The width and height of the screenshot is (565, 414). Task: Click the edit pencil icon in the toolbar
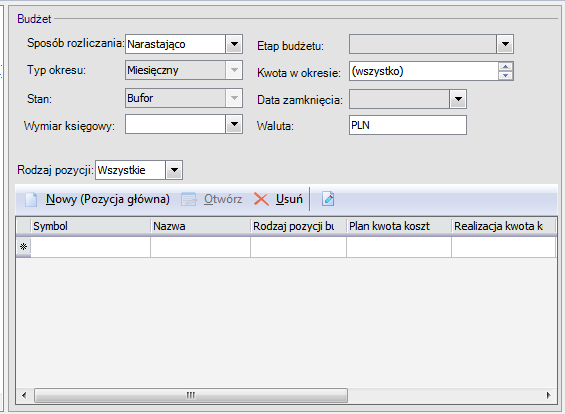[328, 199]
